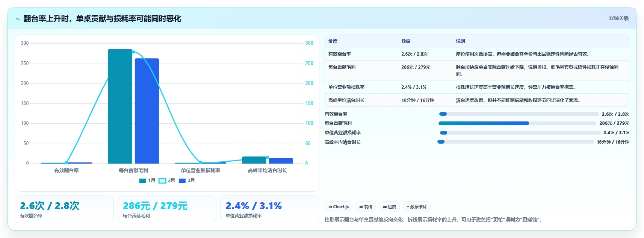
Task: Click the description starting 座位使用次数提高
Action: (x=523, y=54)
